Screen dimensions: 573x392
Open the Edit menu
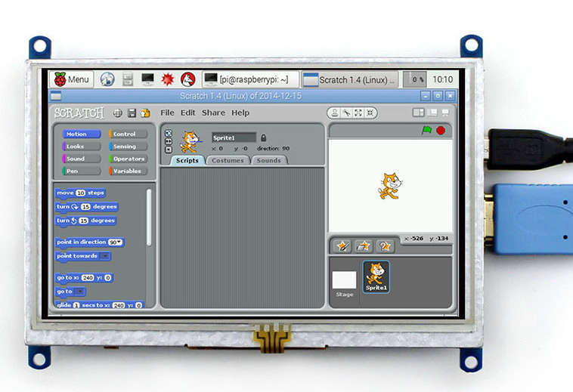click(x=187, y=113)
